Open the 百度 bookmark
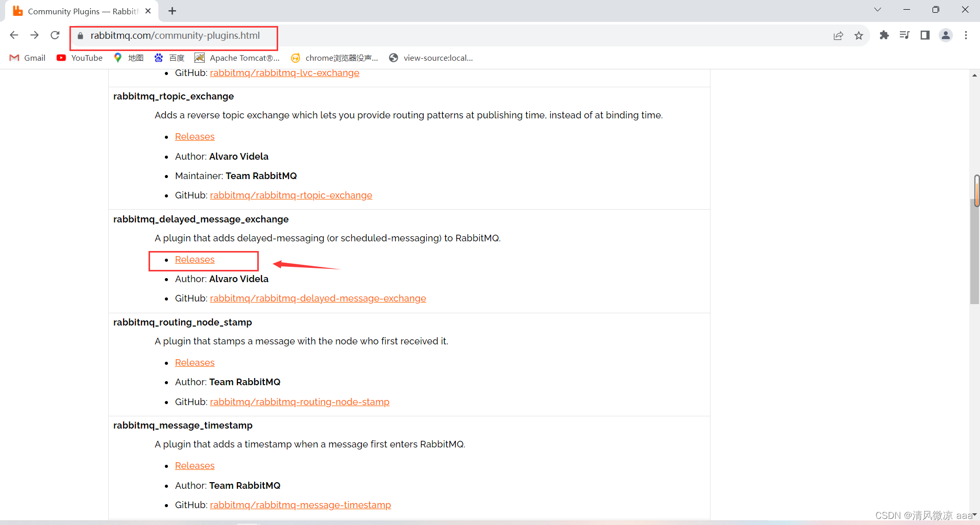 [x=169, y=58]
